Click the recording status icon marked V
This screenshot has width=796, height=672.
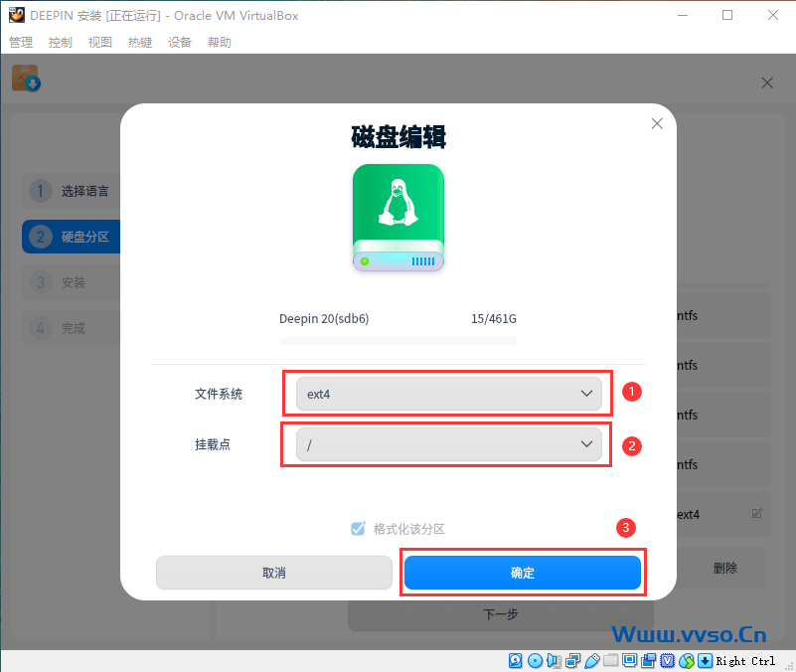click(668, 660)
